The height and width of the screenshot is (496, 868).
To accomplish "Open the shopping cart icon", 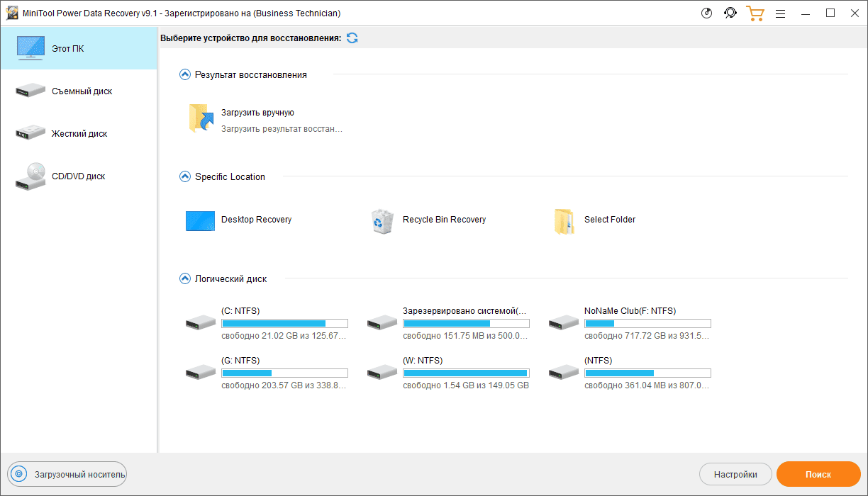I will [755, 13].
